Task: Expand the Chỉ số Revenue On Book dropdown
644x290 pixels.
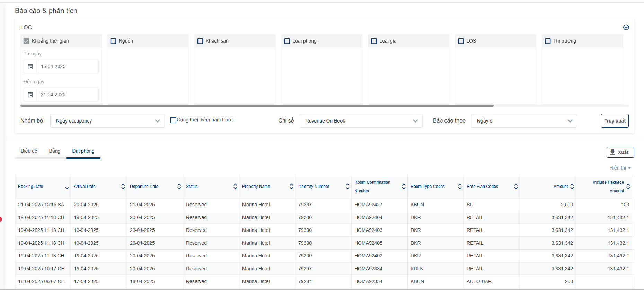Action: click(361, 121)
